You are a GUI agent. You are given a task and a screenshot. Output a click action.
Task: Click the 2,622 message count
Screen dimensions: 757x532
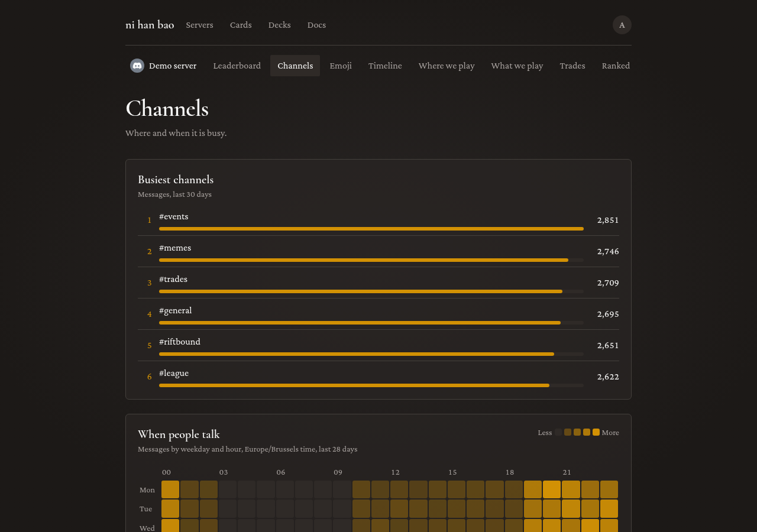click(x=608, y=377)
